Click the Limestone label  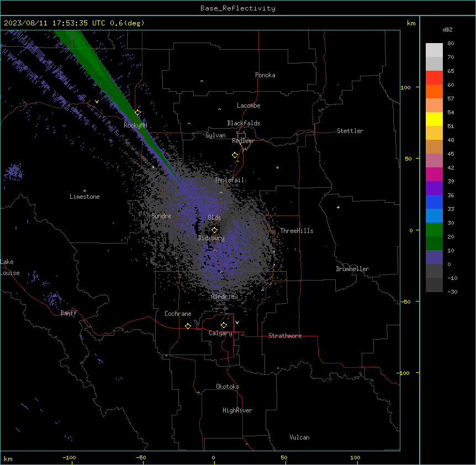point(84,197)
